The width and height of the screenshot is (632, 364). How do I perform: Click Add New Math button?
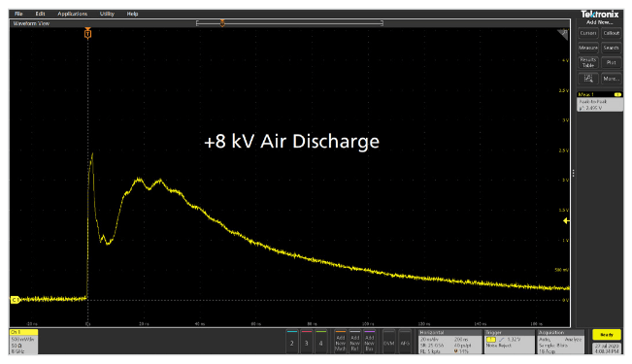click(341, 343)
